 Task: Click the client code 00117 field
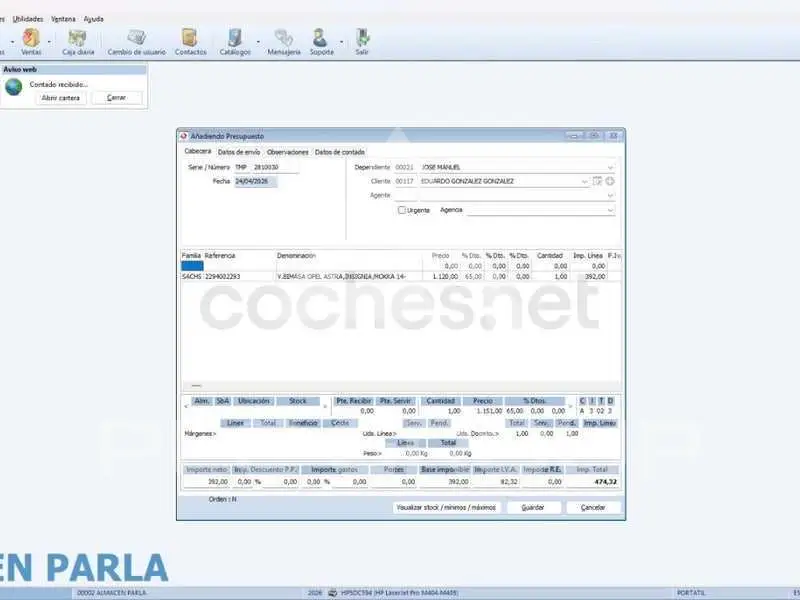tap(405, 181)
